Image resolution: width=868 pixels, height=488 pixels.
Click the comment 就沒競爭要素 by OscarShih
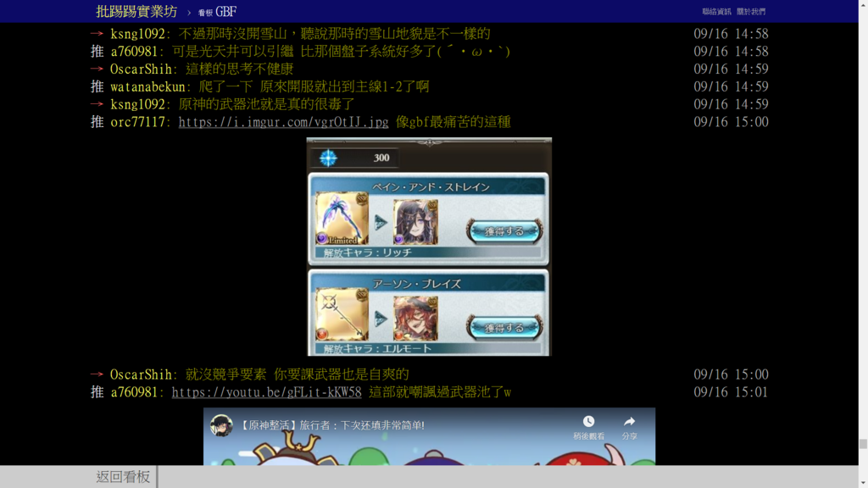[x=297, y=374]
